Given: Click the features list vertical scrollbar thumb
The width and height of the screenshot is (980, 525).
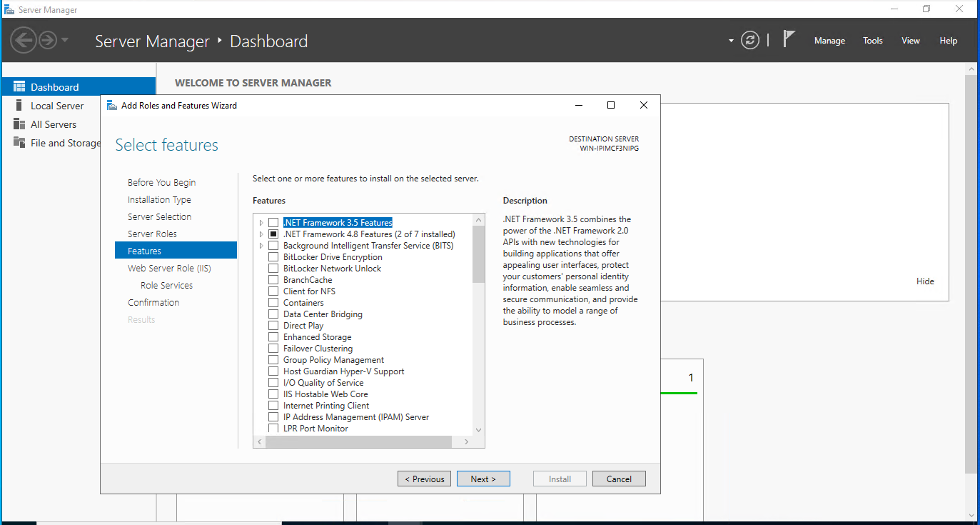Looking at the screenshot, I should pyautogui.click(x=478, y=254).
